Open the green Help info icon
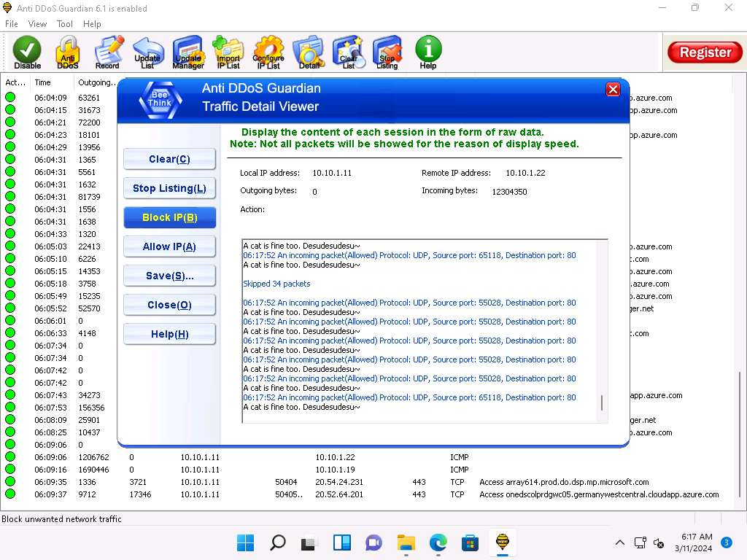The width and height of the screenshot is (747, 560). (x=428, y=52)
